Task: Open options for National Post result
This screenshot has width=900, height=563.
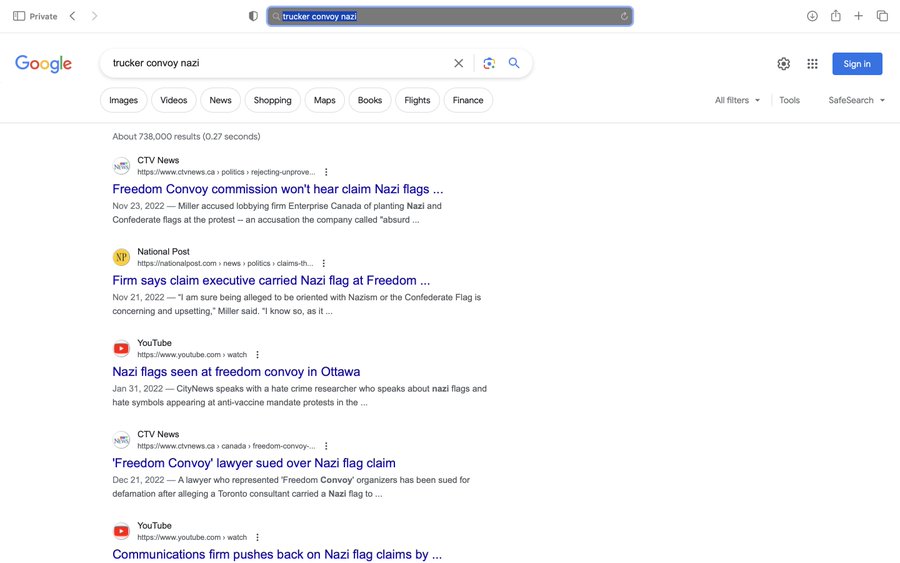Action: (324, 263)
